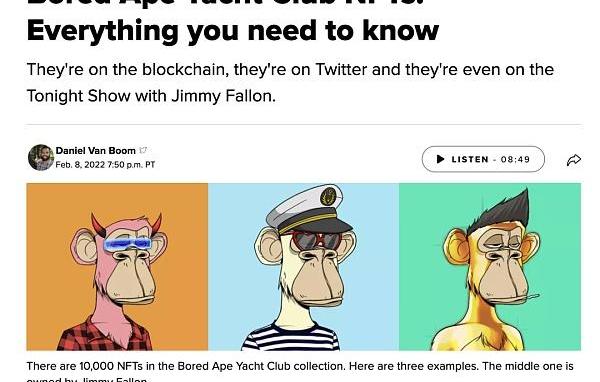Open the small icon beside the author name
Viewport: 600px width, 382px height.
[143, 150]
